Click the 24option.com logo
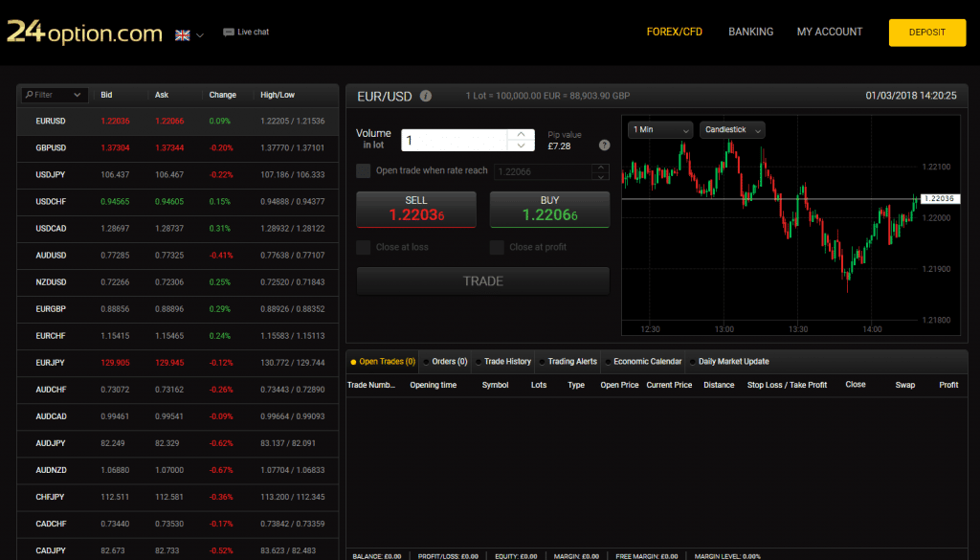Screen dimensions: 980x560 (84, 32)
